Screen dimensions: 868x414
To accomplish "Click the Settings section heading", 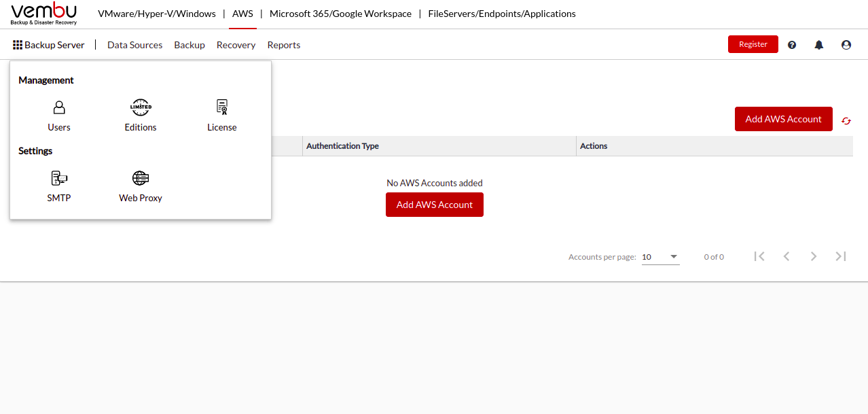I will click(x=35, y=151).
